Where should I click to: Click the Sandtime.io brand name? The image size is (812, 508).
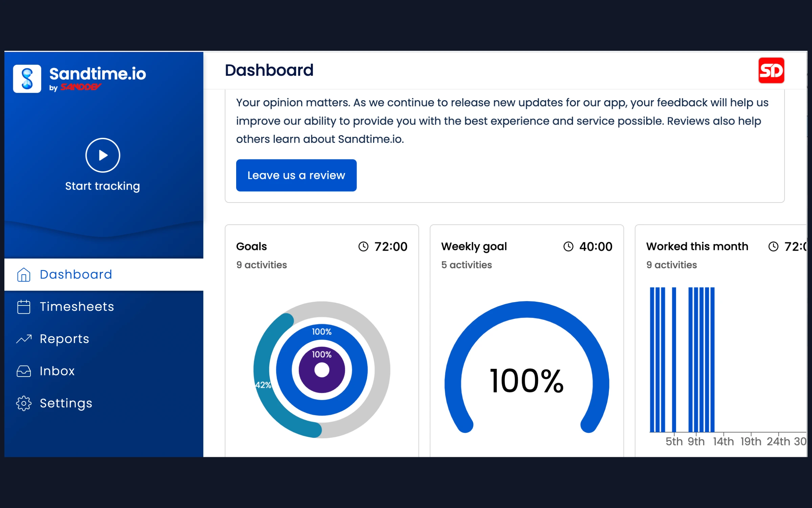point(98,74)
